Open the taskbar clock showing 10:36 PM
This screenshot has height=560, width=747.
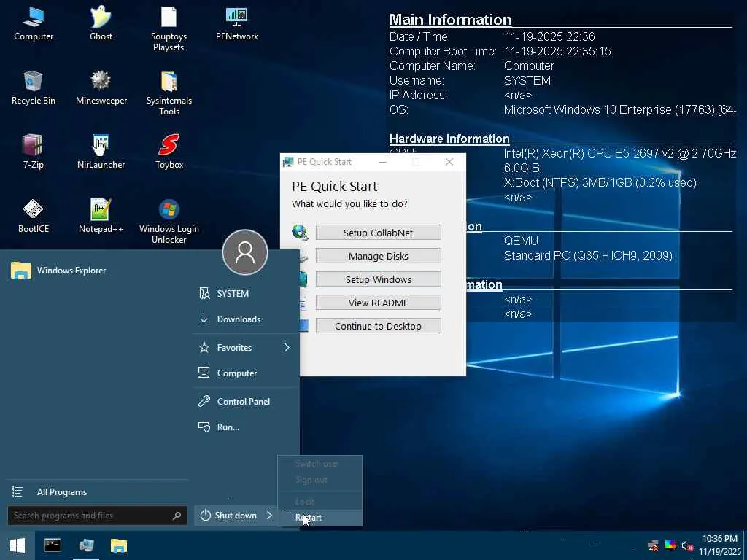click(x=720, y=545)
